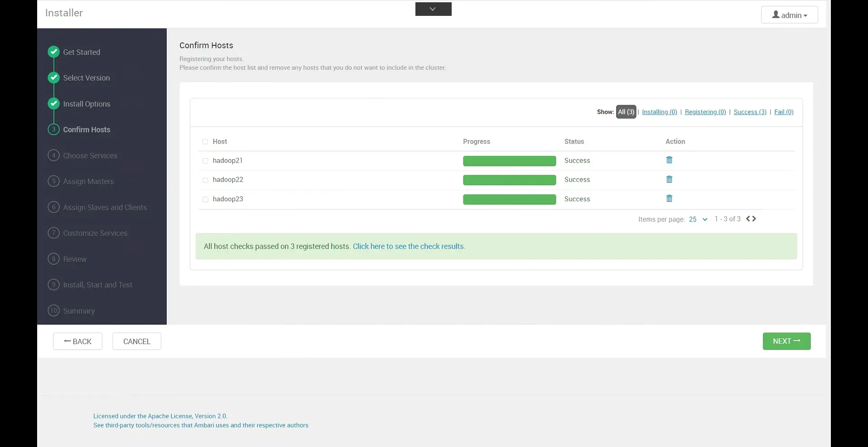Click the hadoop23 progress bar
The height and width of the screenshot is (447, 868).
(509, 199)
